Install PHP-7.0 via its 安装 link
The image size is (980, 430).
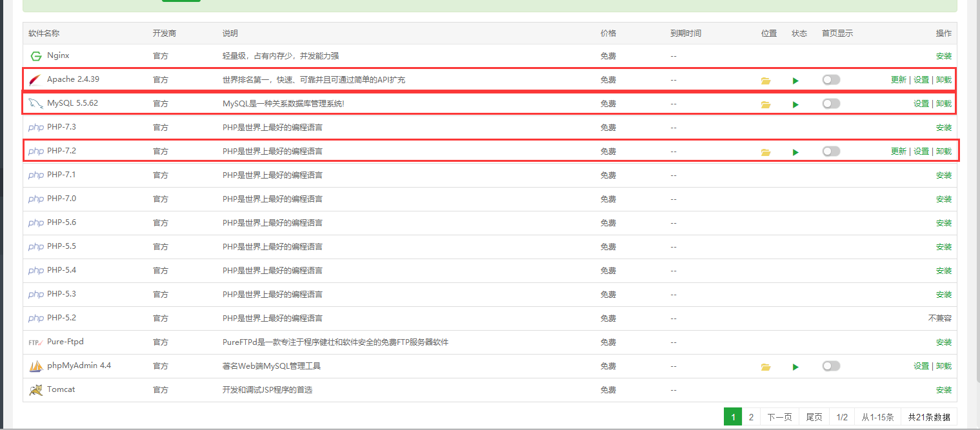coord(944,199)
